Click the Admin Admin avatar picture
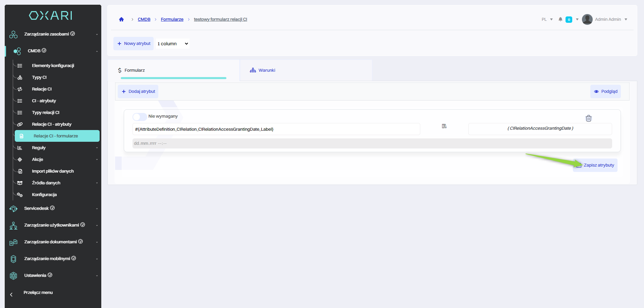644x308 pixels. point(587,19)
